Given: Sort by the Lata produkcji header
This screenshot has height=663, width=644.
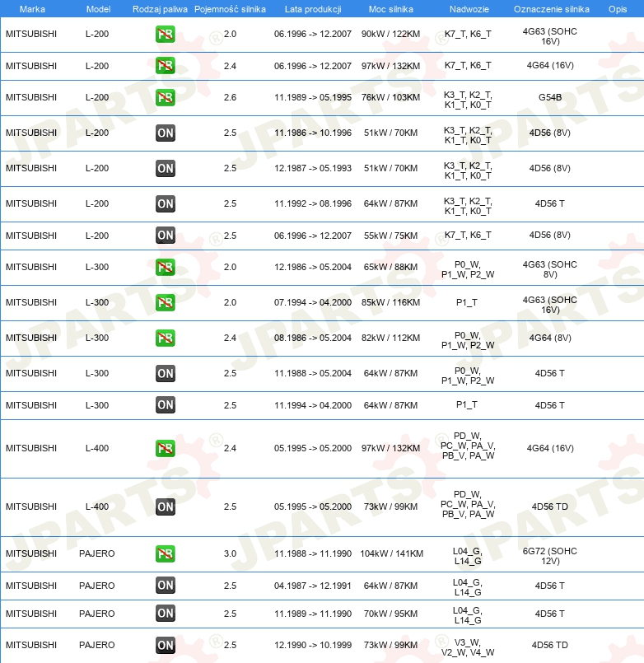Looking at the screenshot, I should [313, 9].
